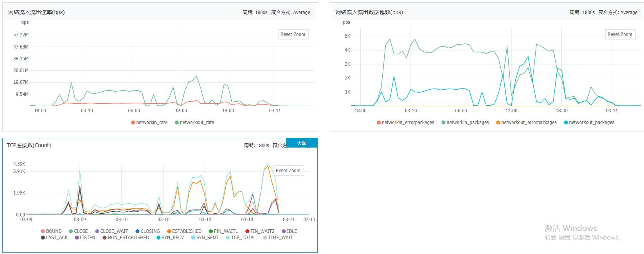Toggle the ESTABLISHED series in TCP legend
The width and height of the screenshot is (644, 254).
click(x=184, y=231)
